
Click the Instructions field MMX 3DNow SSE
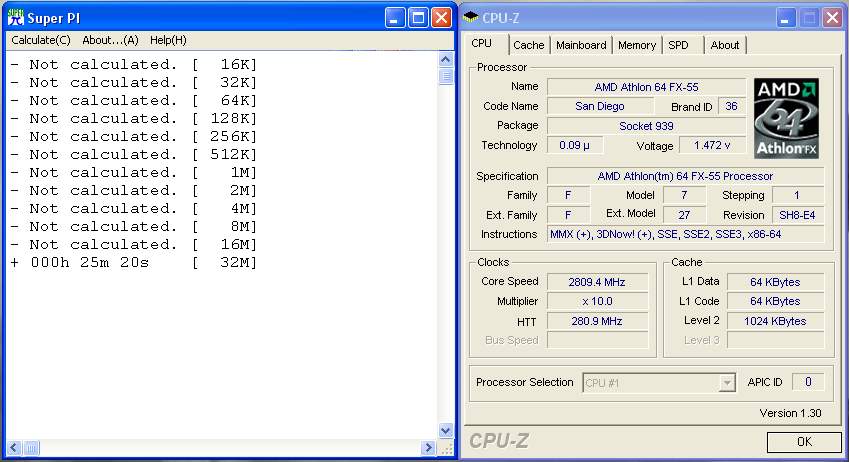685,235
